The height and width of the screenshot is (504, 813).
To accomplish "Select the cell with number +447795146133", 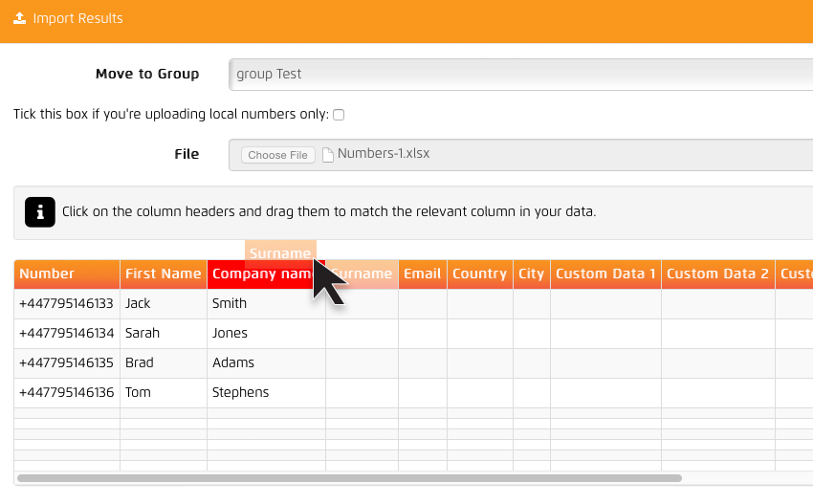I will 66,303.
